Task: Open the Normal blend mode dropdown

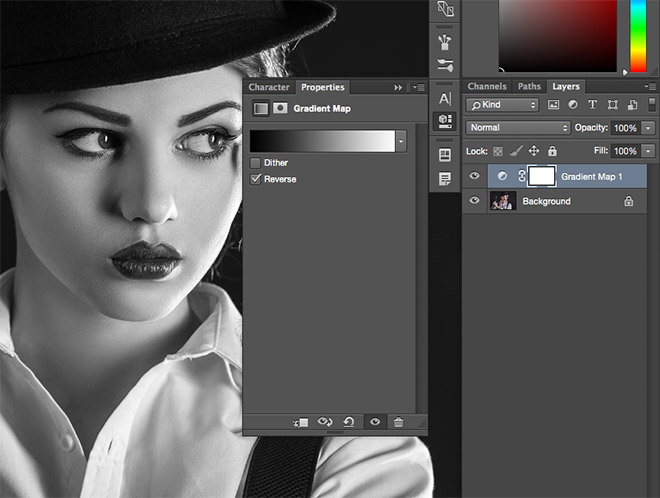Action: click(x=517, y=128)
